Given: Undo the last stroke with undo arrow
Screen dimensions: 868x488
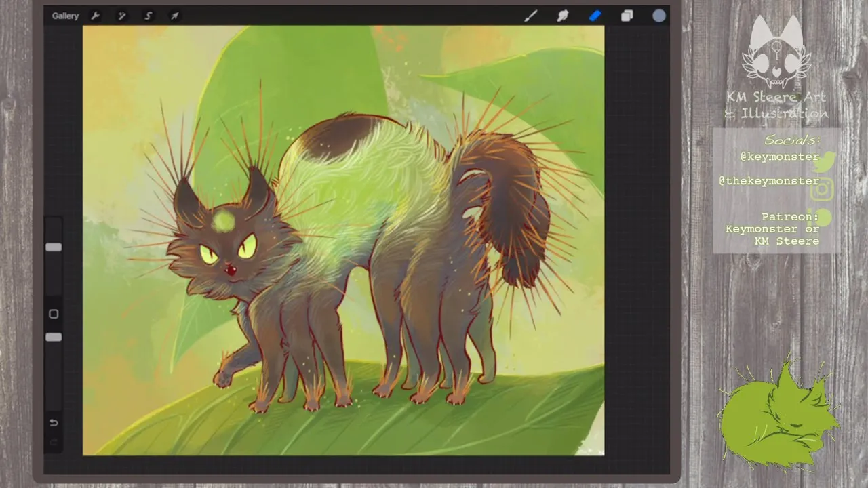Looking at the screenshot, I should pos(54,422).
